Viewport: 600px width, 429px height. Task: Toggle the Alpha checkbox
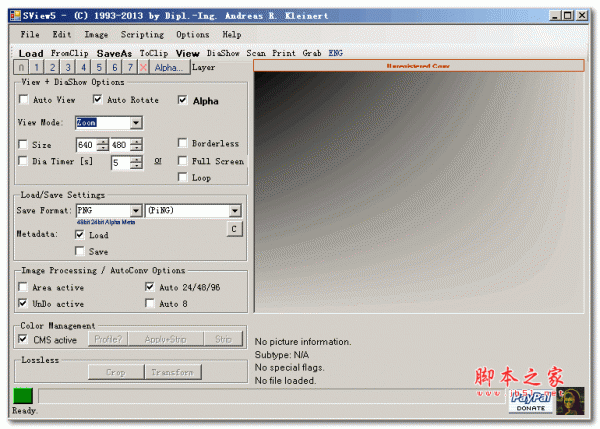[183, 100]
